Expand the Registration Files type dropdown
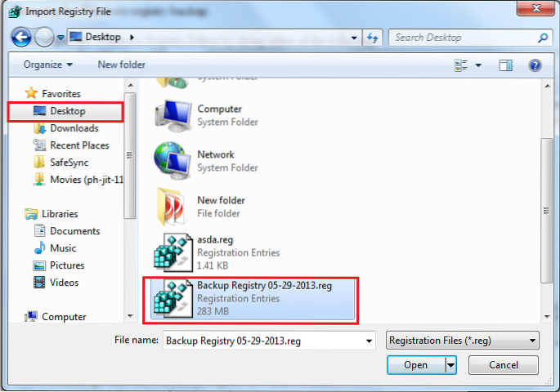Screen dimensions: 560x392 click(532, 341)
